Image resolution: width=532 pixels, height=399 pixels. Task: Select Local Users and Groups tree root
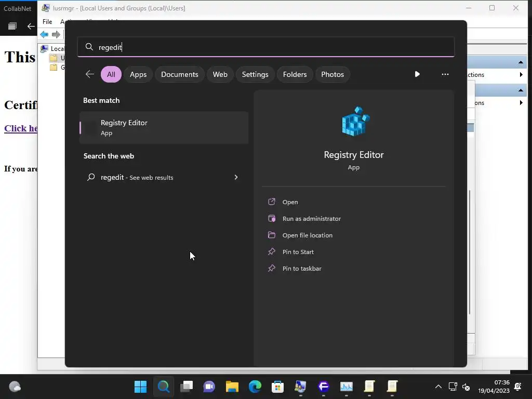tap(52, 48)
